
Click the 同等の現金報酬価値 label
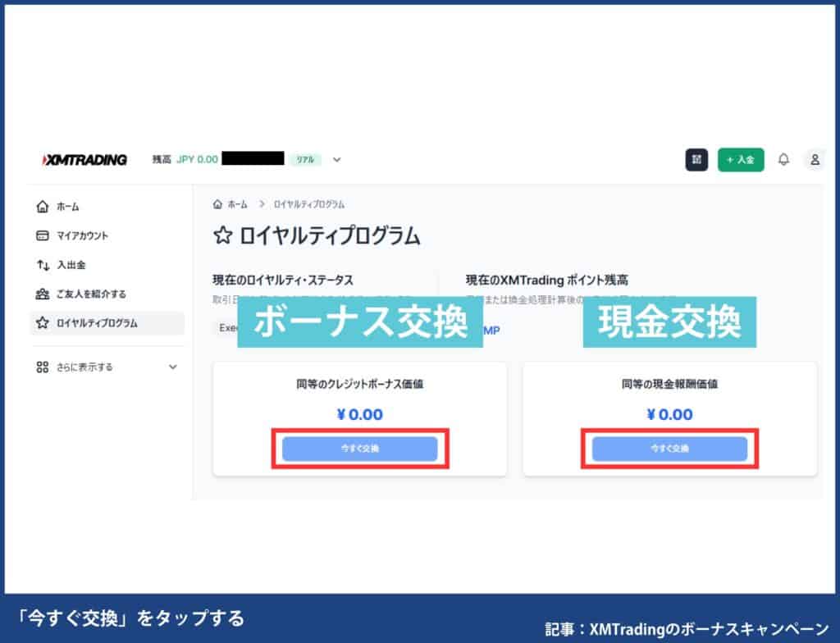[x=669, y=384]
